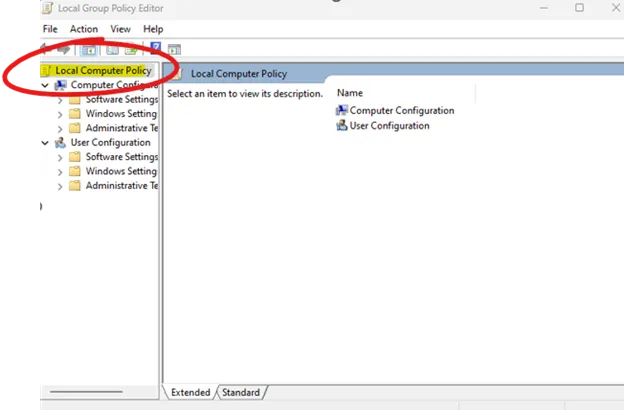624x410 pixels.
Task: Expand Windows Settings under User Configuration
Action: coord(60,172)
